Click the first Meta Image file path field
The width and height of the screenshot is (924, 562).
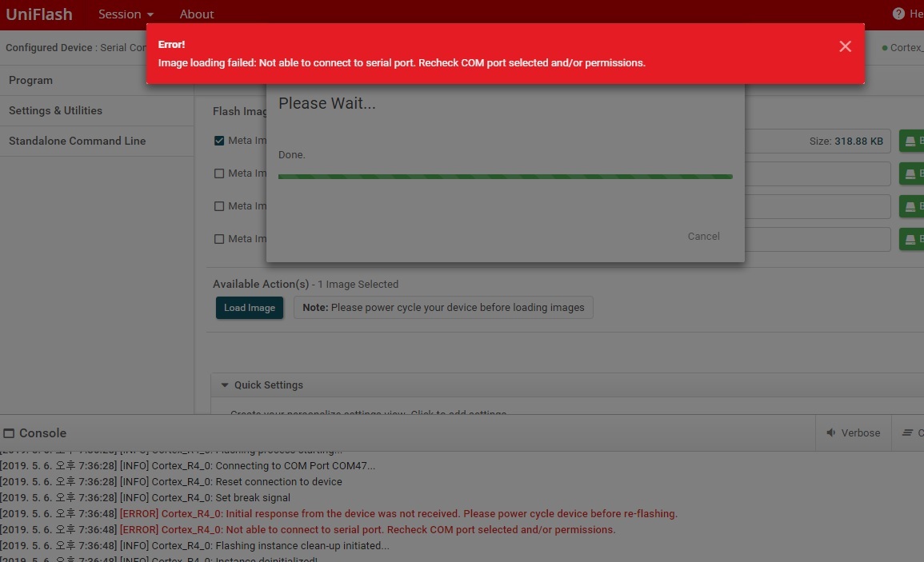pyautogui.click(x=818, y=141)
